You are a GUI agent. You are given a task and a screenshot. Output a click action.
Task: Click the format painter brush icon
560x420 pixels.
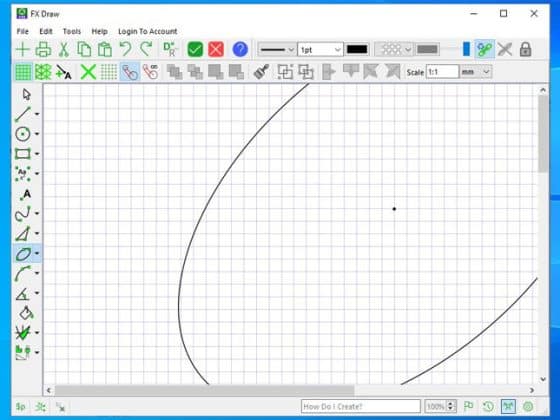pos(261,72)
